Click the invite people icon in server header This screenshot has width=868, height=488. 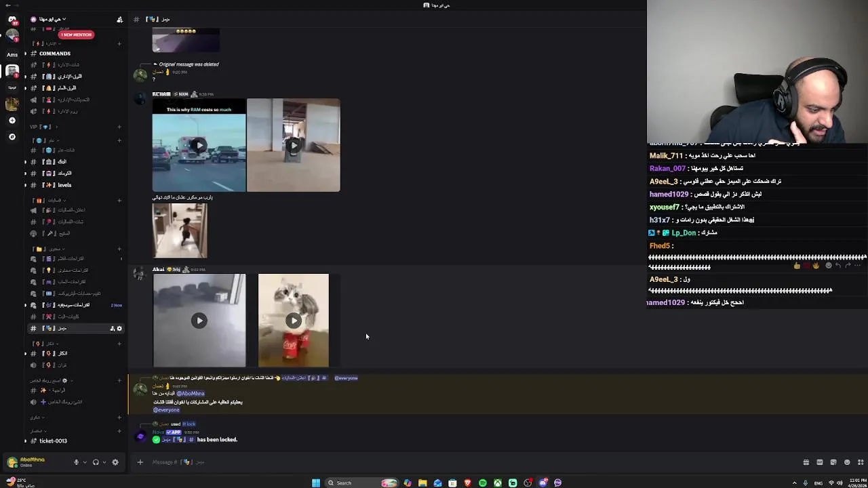pyautogui.click(x=120, y=20)
